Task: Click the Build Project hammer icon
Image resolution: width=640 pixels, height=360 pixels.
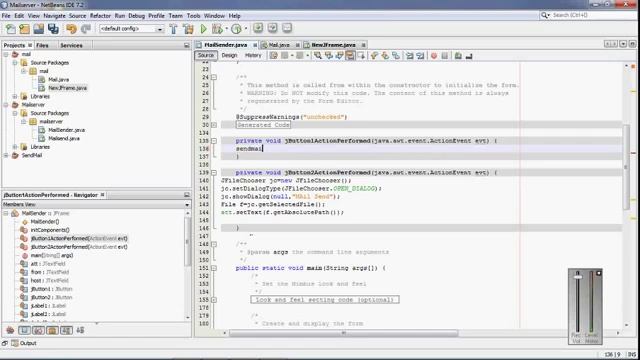Action: pyautogui.click(x=173, y=29)
